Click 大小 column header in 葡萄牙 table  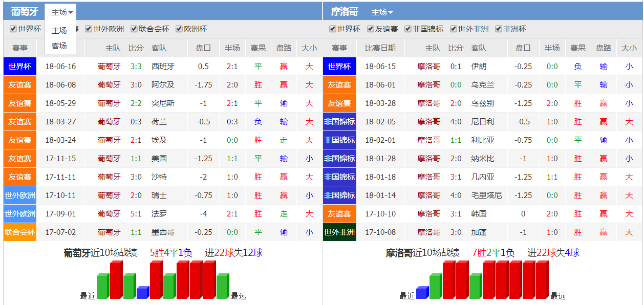point(309,48)
